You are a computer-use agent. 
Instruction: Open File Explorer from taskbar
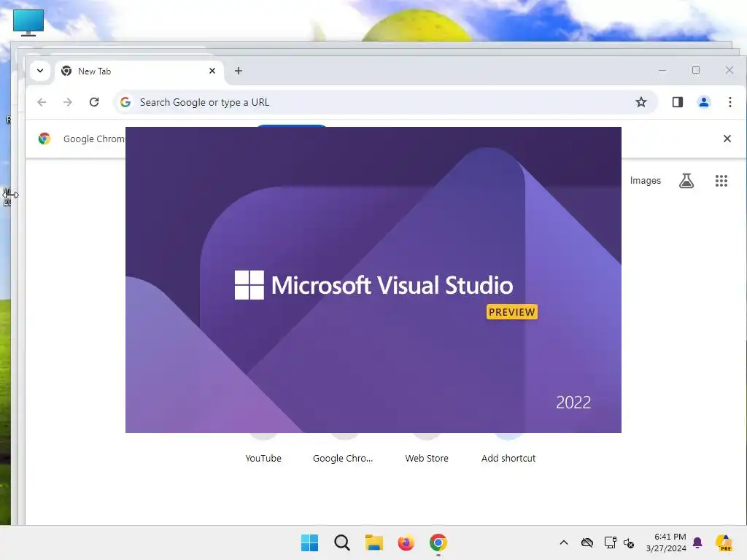pyautogui.click(x=373, y=542)
